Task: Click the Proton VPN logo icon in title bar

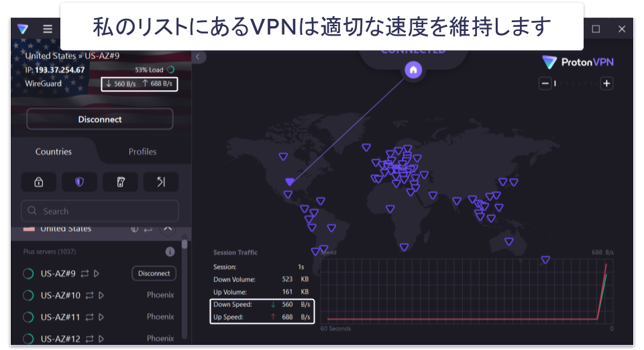Action: point(23,29)
